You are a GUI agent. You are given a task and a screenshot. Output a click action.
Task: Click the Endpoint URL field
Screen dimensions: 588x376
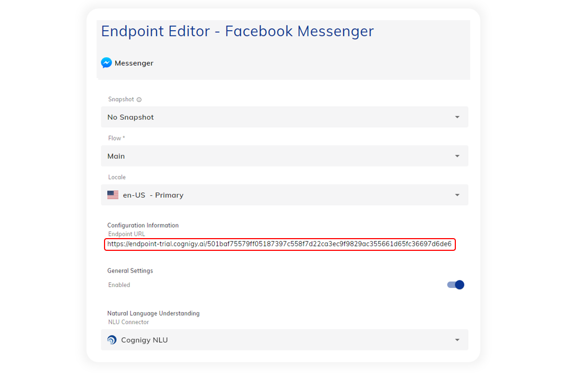click(280, 244)
